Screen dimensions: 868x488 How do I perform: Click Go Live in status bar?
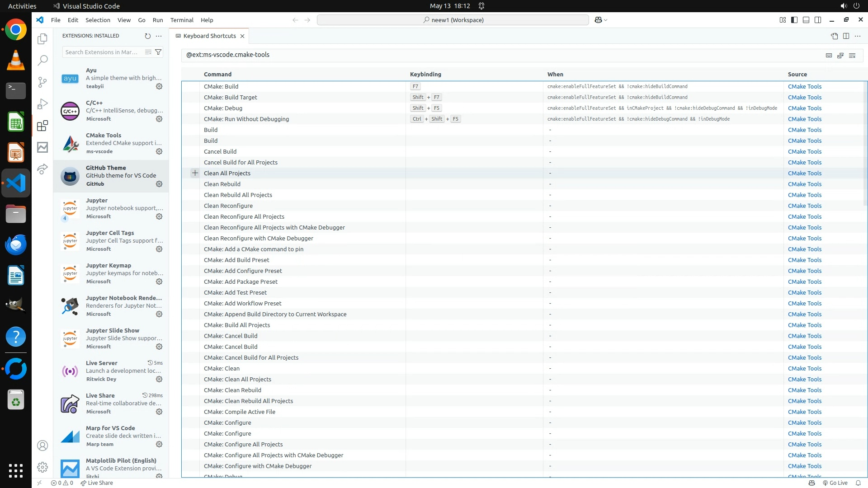[x=835, y=483]
